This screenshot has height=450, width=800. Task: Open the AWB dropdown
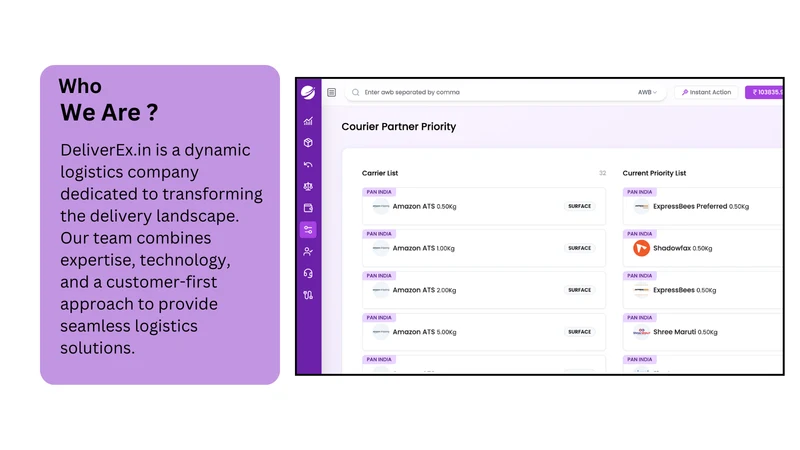tap(647, 92)
